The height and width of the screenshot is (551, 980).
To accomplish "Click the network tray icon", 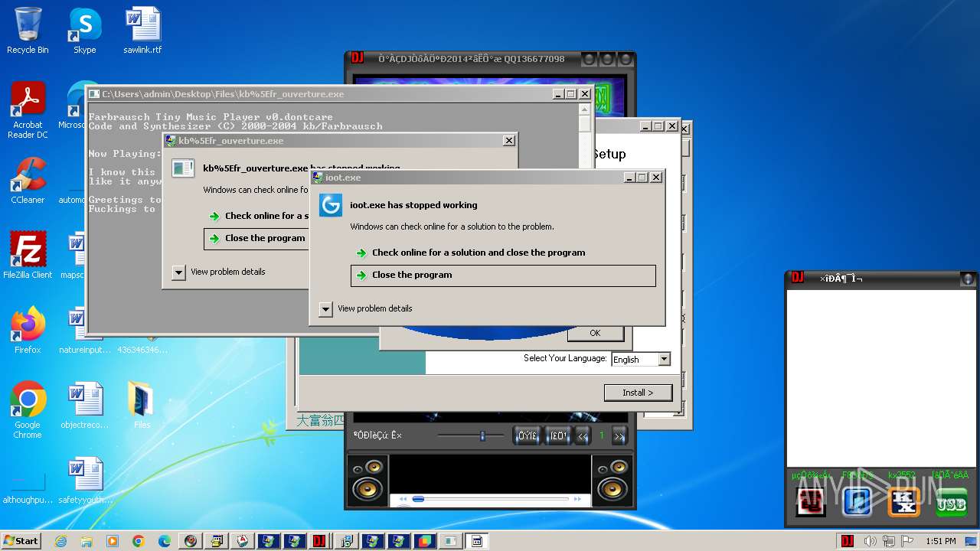I will coord(889,541).
